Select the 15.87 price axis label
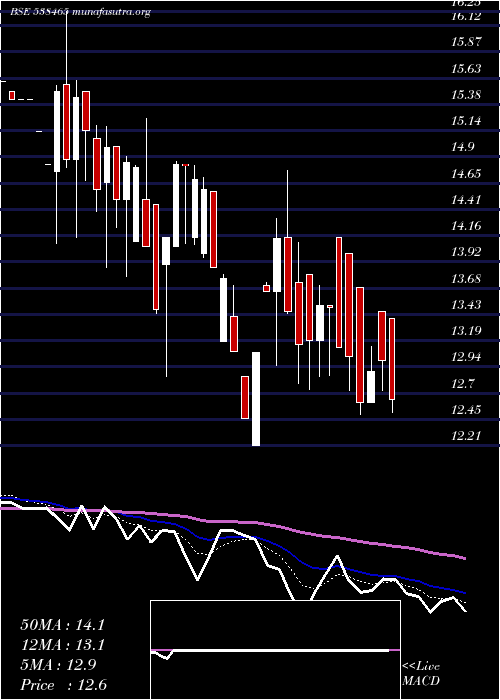 point(467,42)
